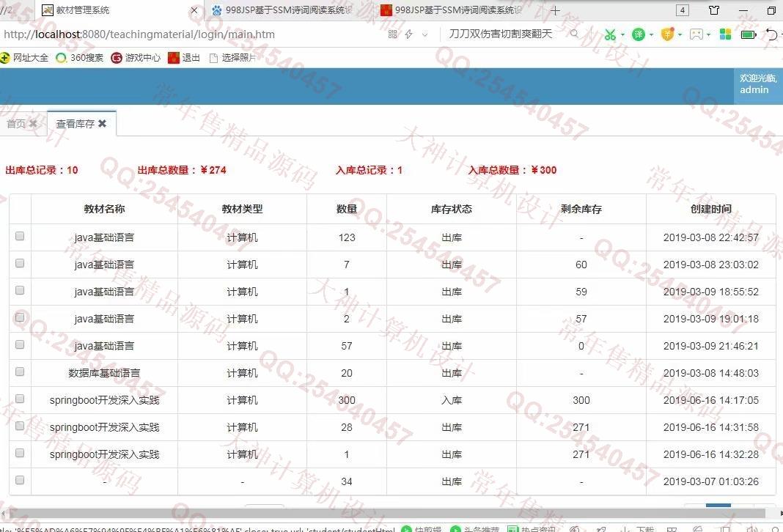Click the browser skin shirt icon
The image size is (783, 532).
(x=714, y=10)
